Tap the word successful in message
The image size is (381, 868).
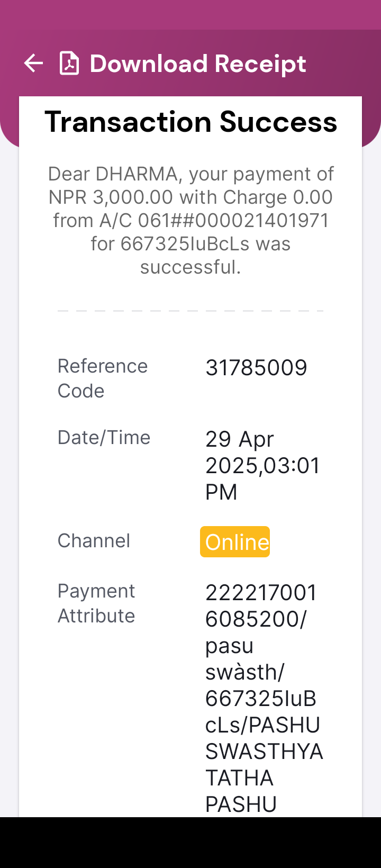[190, 267]
